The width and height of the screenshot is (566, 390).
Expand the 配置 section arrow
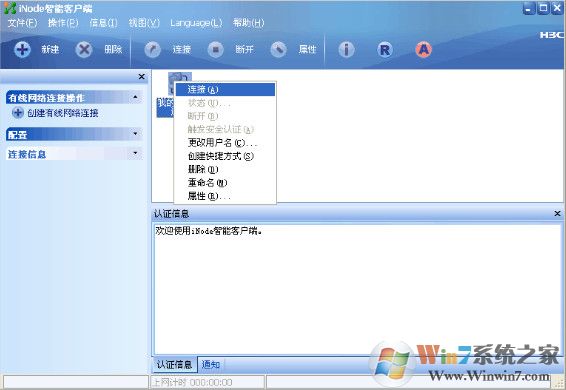135,134
